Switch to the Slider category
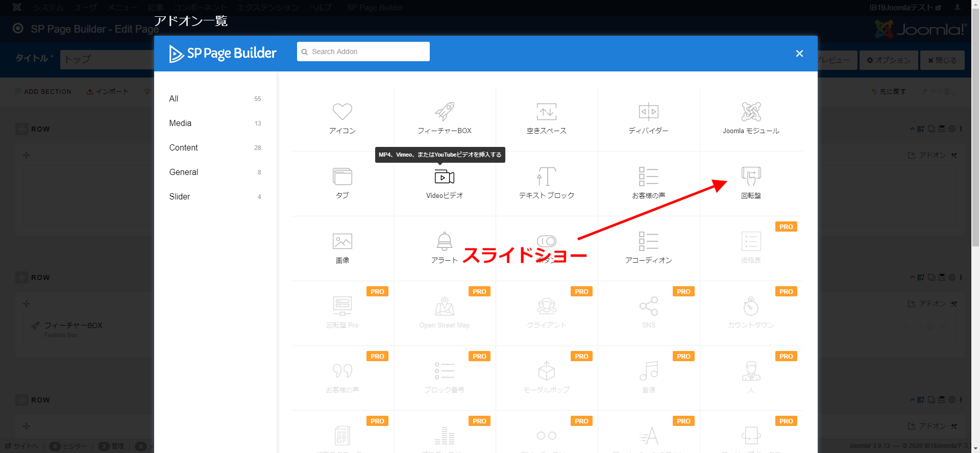Viewport: 980px width, 453px height. click(180, 197)
